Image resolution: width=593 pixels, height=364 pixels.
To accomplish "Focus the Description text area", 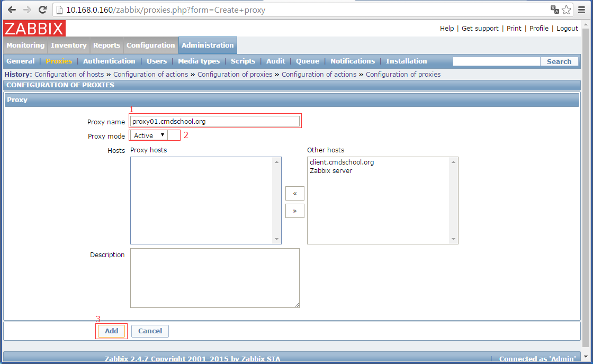I will [x=215, y=278].
